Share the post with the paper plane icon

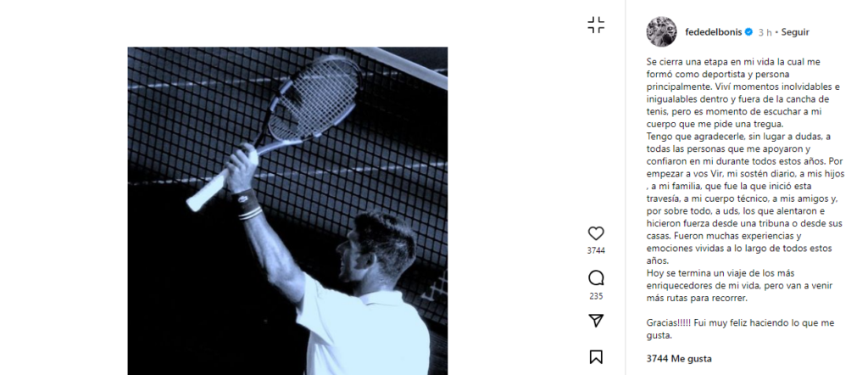pos(596,321)
